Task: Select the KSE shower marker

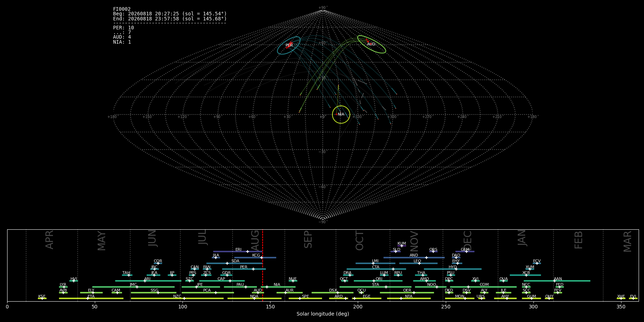Action: tap(42, 298)
